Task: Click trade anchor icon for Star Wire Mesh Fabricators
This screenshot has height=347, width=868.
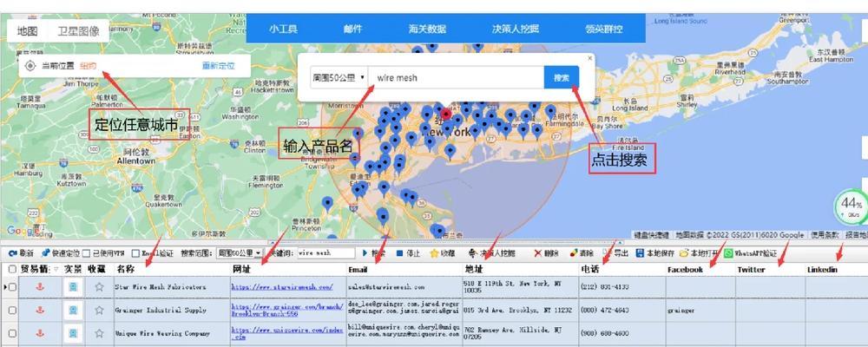Action: pos(40,286)
